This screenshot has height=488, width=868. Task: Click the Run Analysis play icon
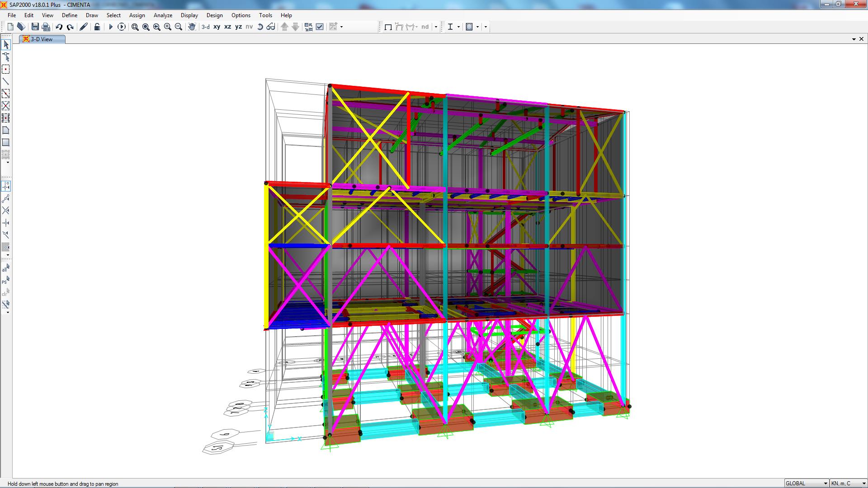click(x=110, y=27)
